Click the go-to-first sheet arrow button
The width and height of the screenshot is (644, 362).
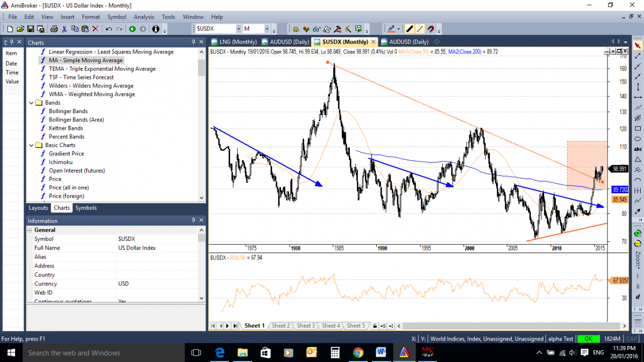click(213, 326)
